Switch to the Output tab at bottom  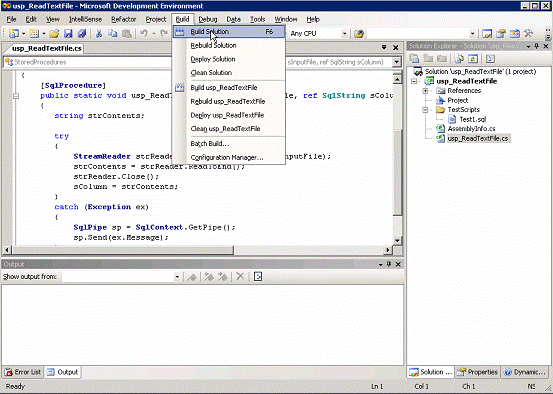point(63,372)
